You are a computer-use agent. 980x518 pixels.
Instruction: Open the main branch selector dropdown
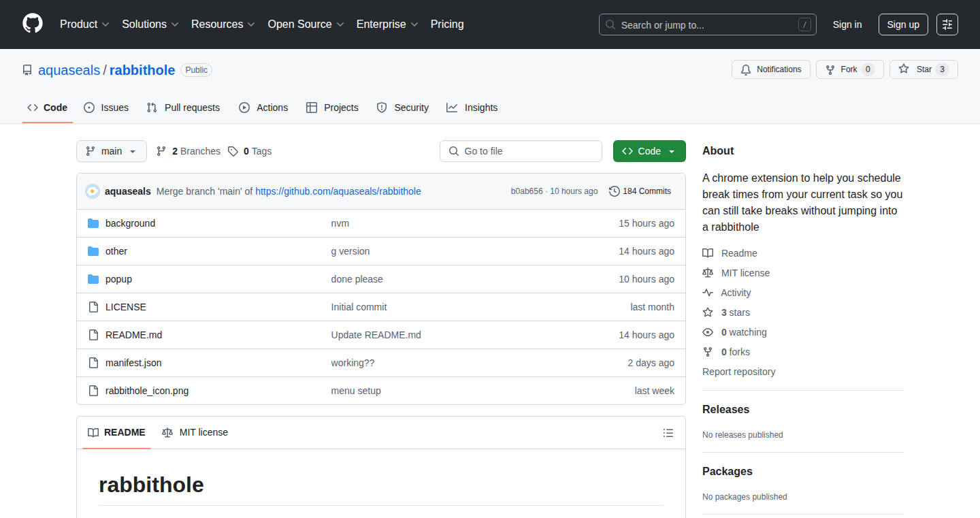tap(112, 151)
